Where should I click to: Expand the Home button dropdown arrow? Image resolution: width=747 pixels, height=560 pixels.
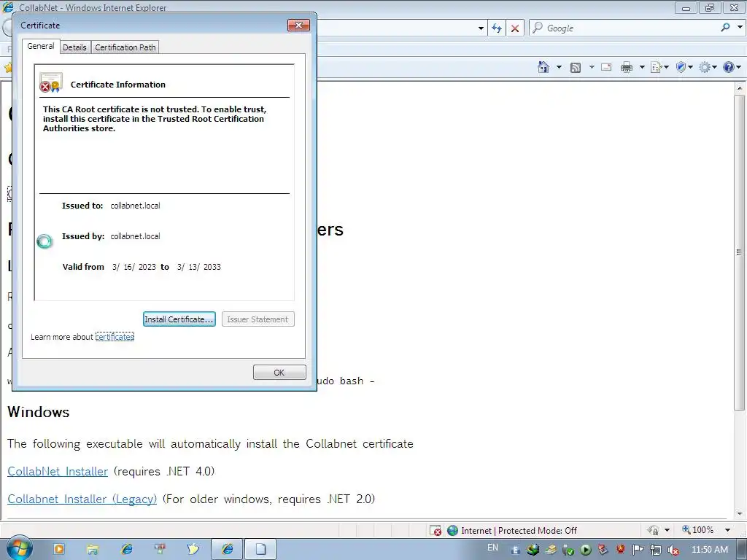[x=559, y=67]
